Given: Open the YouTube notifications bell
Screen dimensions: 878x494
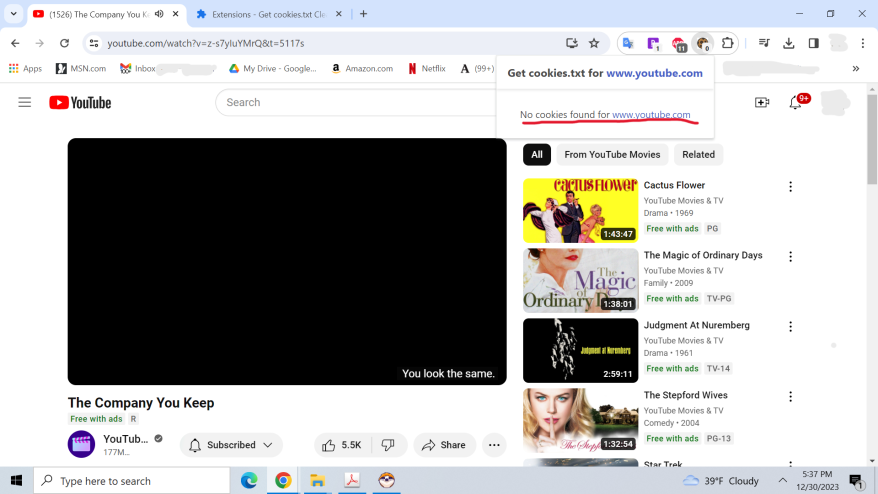Looking at the screenshot, I should 796,102.
